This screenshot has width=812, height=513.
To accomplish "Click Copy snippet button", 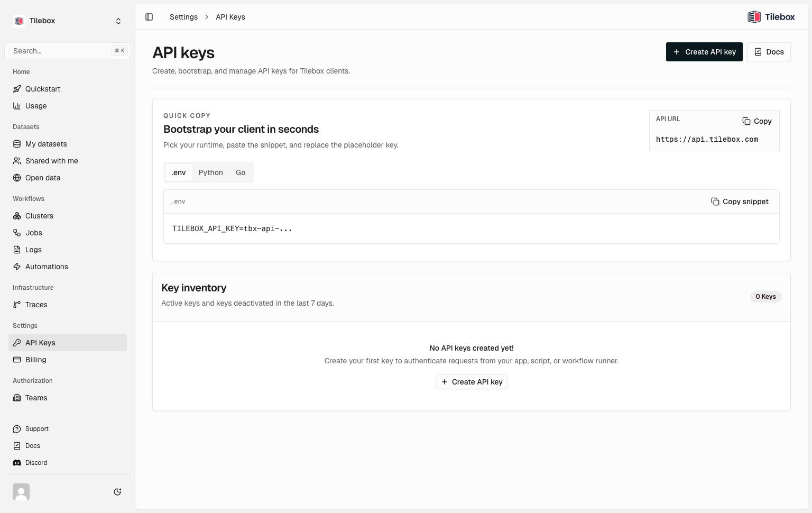I will [740, 201].
